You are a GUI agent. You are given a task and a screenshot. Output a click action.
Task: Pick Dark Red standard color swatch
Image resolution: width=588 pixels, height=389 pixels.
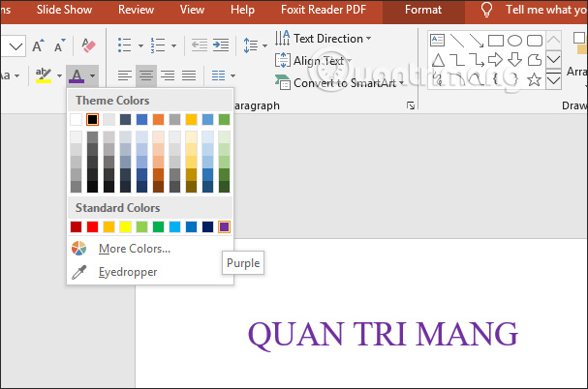coord(77,226)
